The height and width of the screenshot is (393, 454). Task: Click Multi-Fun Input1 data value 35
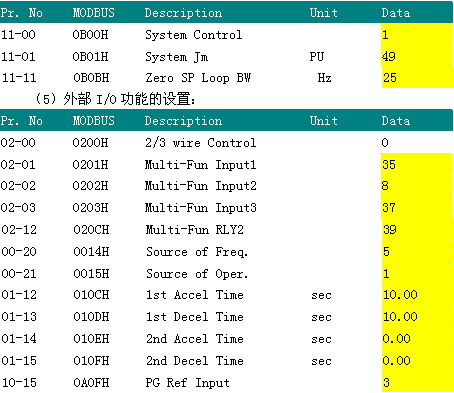click(389, 164)
